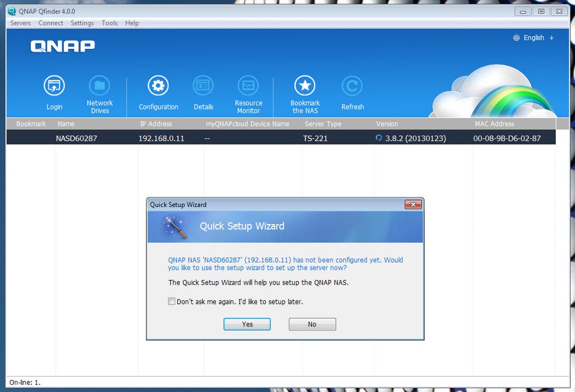Screen dimensions: 575x392
Task: Click the firmware update icon beside version
Action: 379,138
